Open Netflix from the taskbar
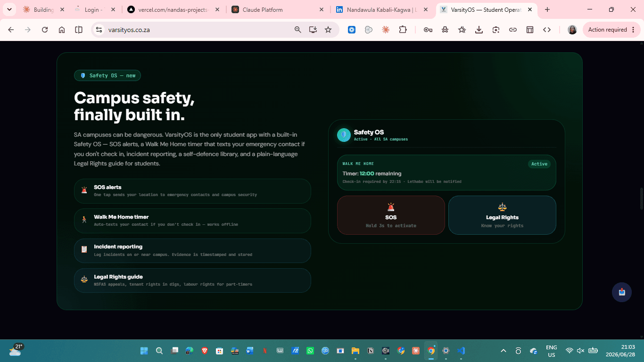 pos(265,351)
